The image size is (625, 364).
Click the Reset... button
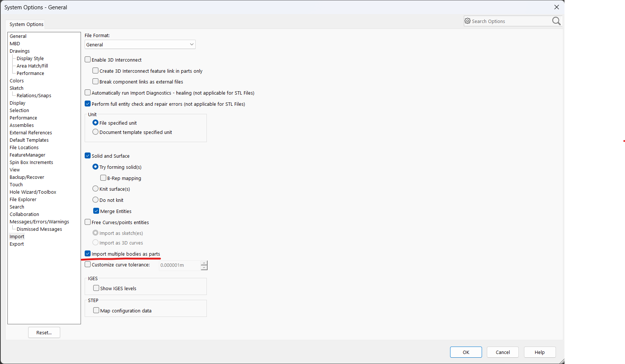(44, 332)
